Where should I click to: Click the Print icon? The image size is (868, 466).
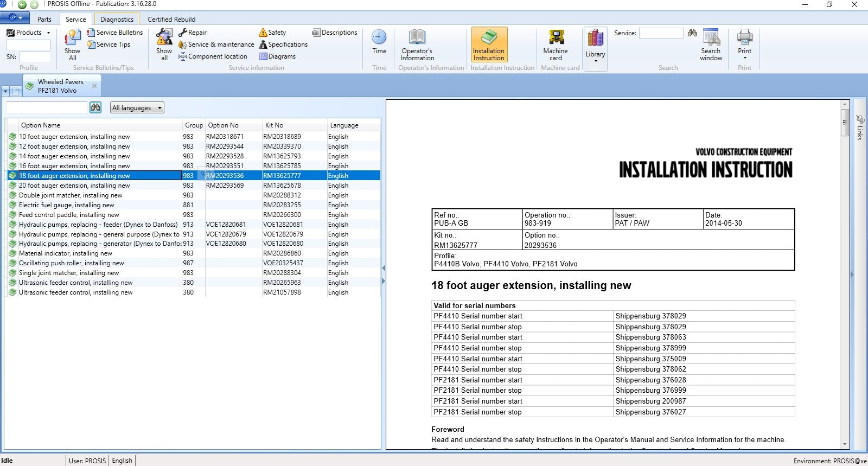tap(744, 38)
